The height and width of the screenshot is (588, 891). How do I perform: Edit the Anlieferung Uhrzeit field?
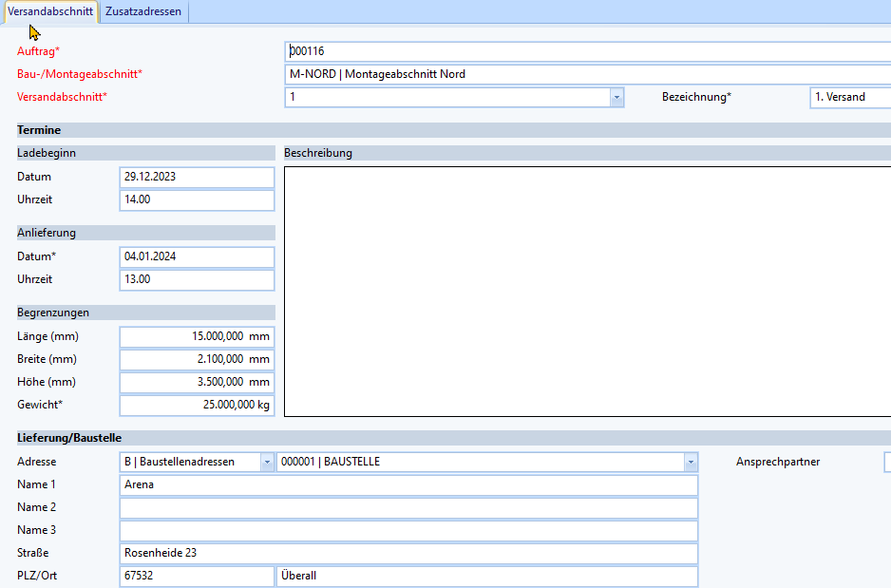pos(197,280)
